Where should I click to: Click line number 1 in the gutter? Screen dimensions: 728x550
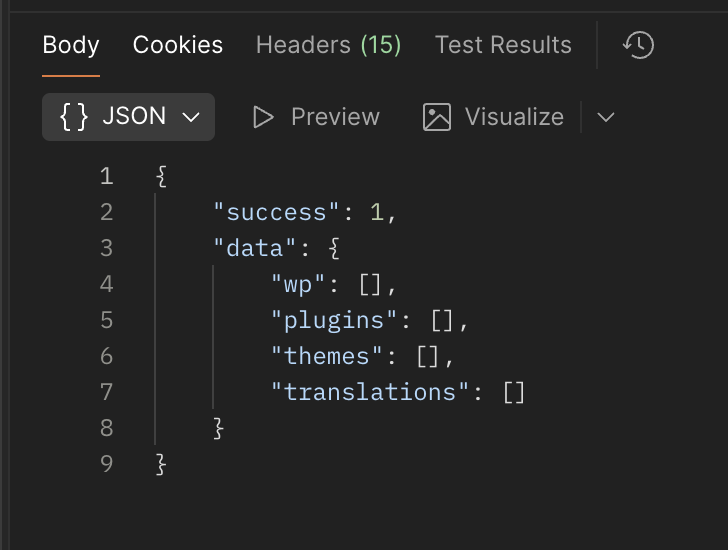click(x=106, y=177)
